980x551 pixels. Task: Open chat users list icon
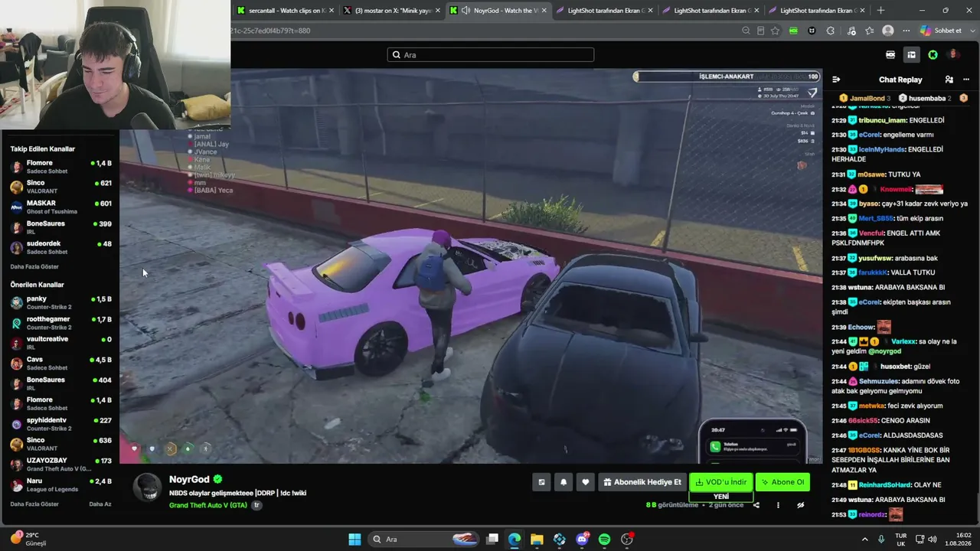pos(949,80)
